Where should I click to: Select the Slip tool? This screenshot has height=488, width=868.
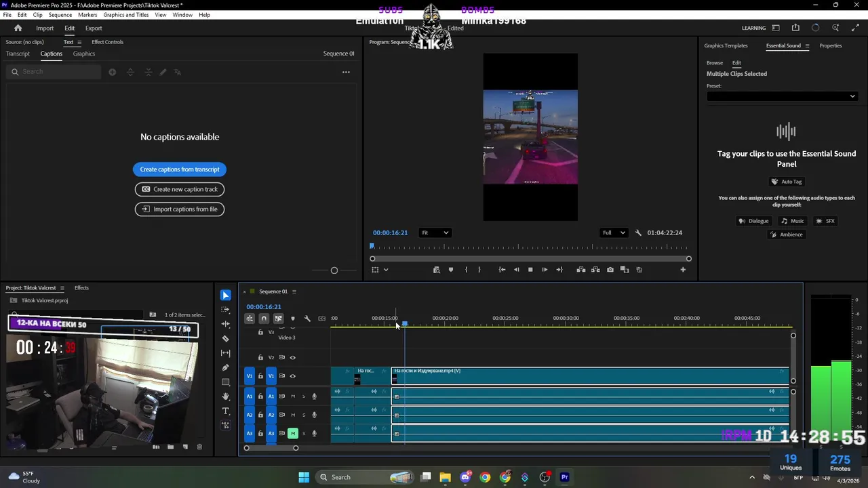226,353
